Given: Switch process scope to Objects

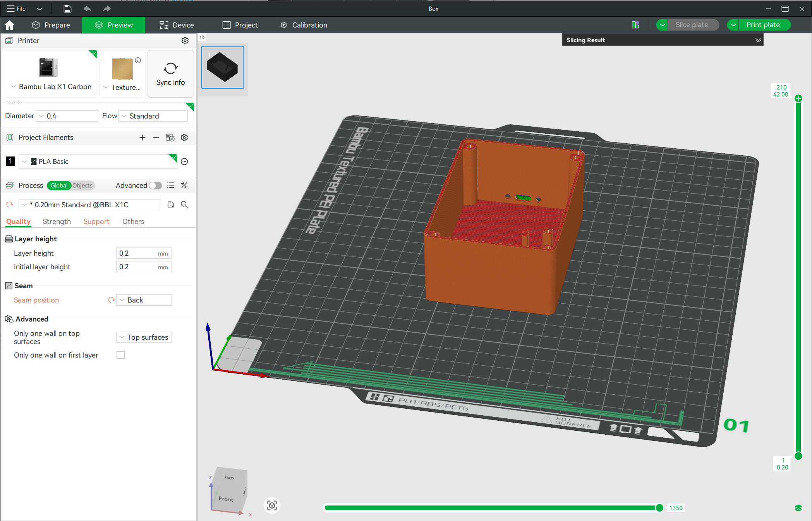Looking at the screenshot, I should tap(82, 186).
